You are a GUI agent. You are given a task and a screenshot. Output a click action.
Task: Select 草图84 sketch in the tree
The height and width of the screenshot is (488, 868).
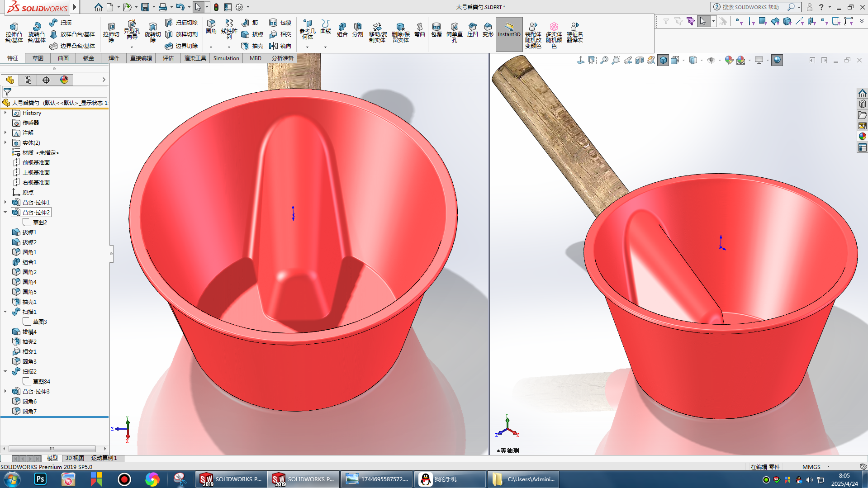pos(41,382)
